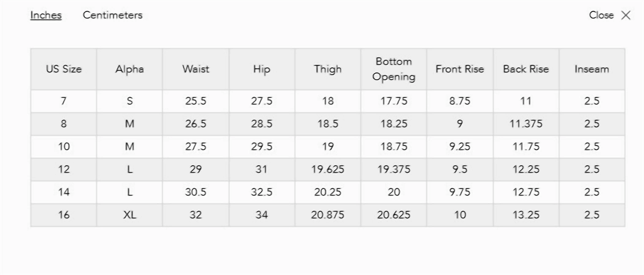Click the Waist column header

point(196,69)
